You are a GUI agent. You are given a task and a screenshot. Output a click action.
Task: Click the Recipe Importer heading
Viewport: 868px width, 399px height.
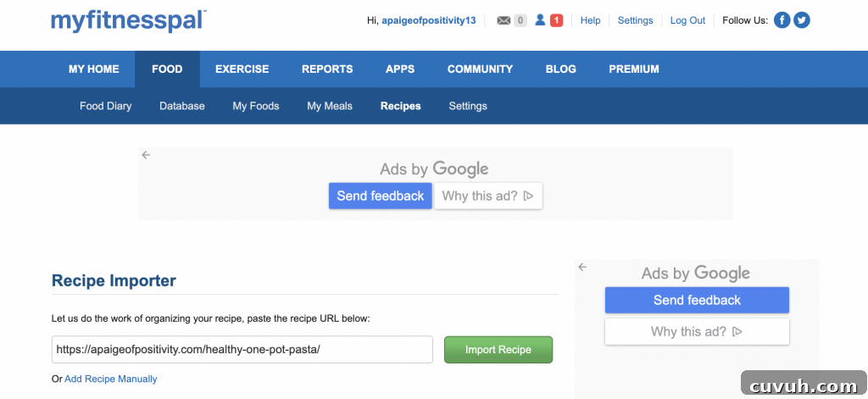(x=114, y=280)
